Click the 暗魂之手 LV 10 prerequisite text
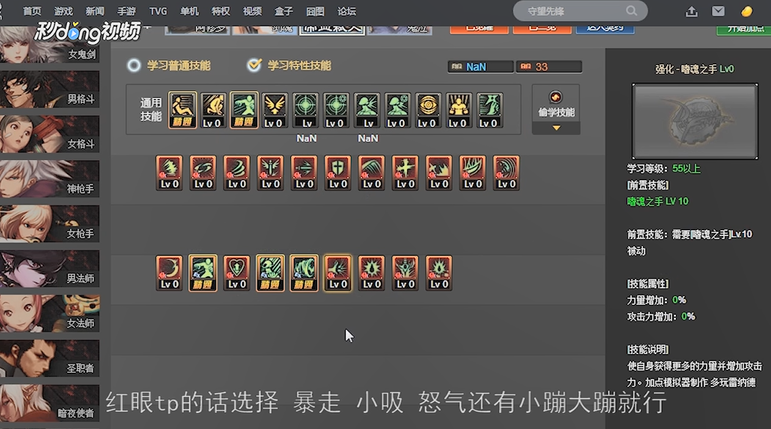The image size is (771, 429). pos(657,201)
